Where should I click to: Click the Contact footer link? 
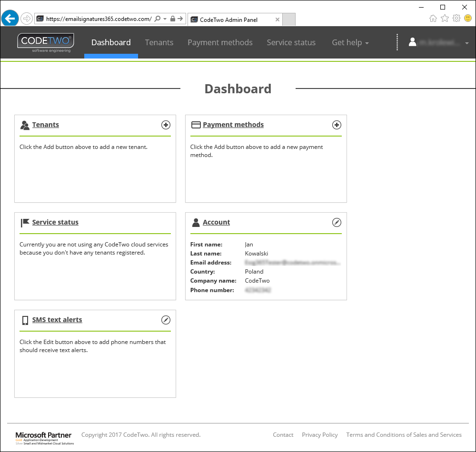tap(283, 435)
